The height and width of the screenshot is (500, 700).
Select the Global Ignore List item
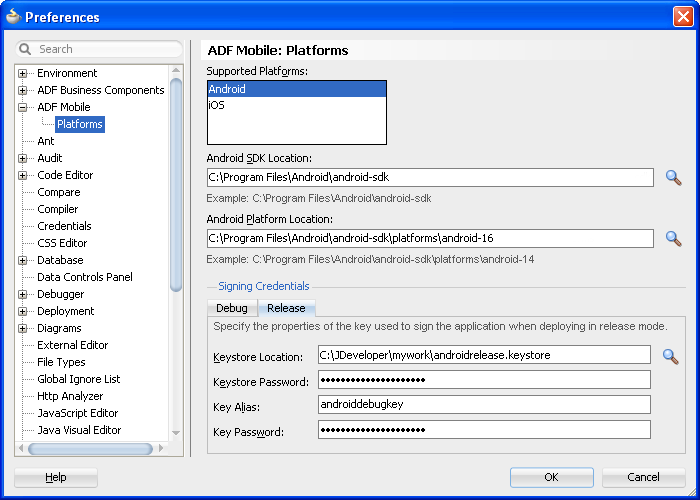[79, 379]
